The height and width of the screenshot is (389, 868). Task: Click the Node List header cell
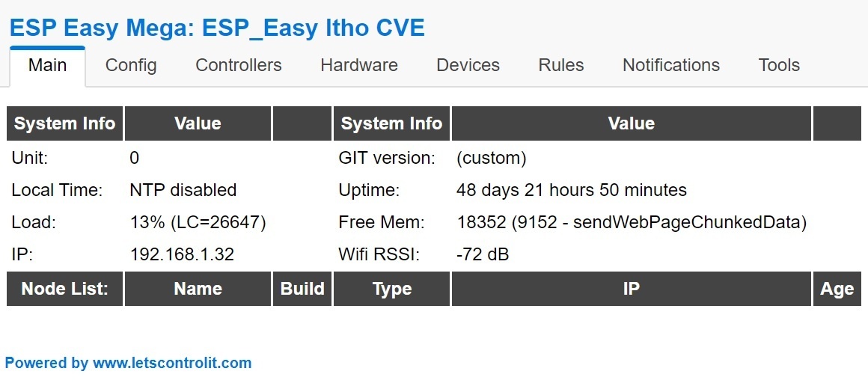pyautogui.click(x=64, y=289)
